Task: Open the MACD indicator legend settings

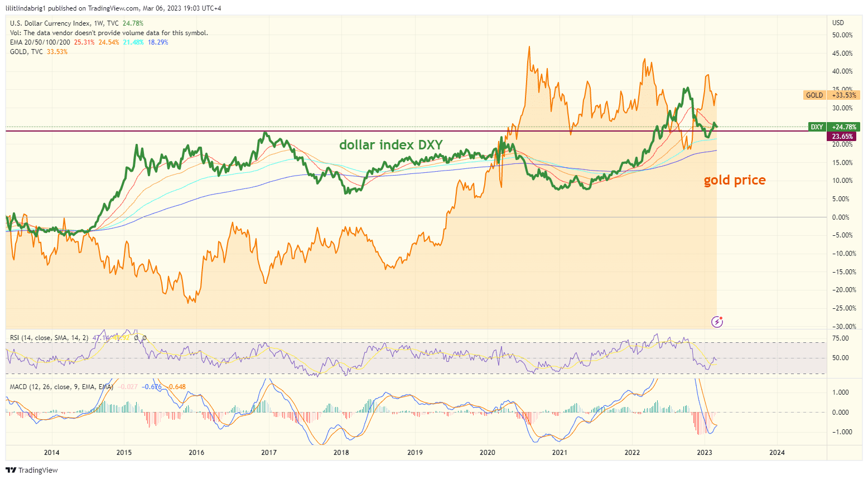Action: (60, 387)
